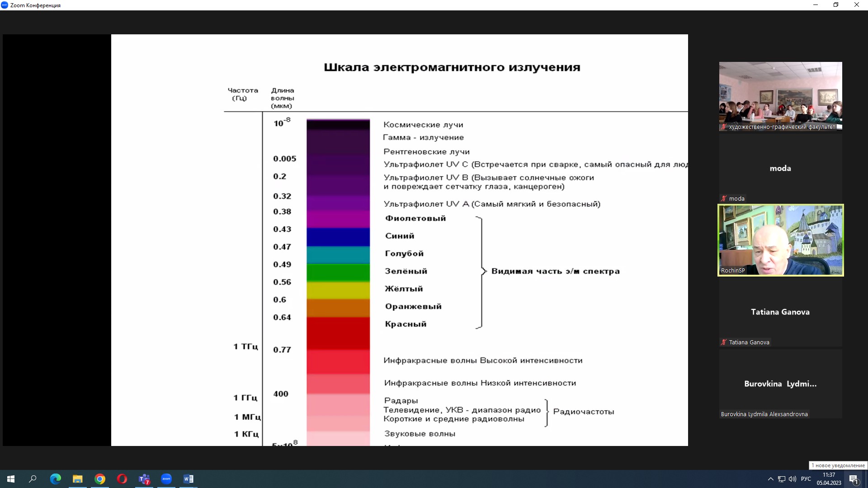Switch РУС input language indicator
Screen dimensions: 868x488
point(806,479)
